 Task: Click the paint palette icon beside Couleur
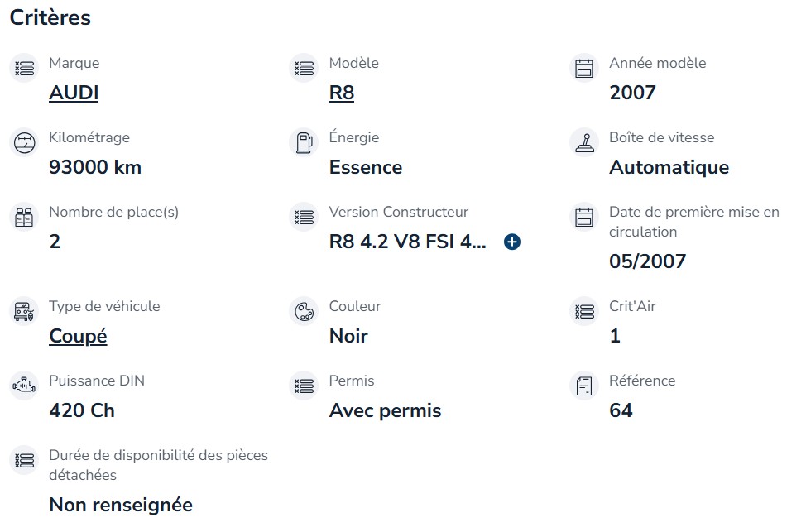305,311
